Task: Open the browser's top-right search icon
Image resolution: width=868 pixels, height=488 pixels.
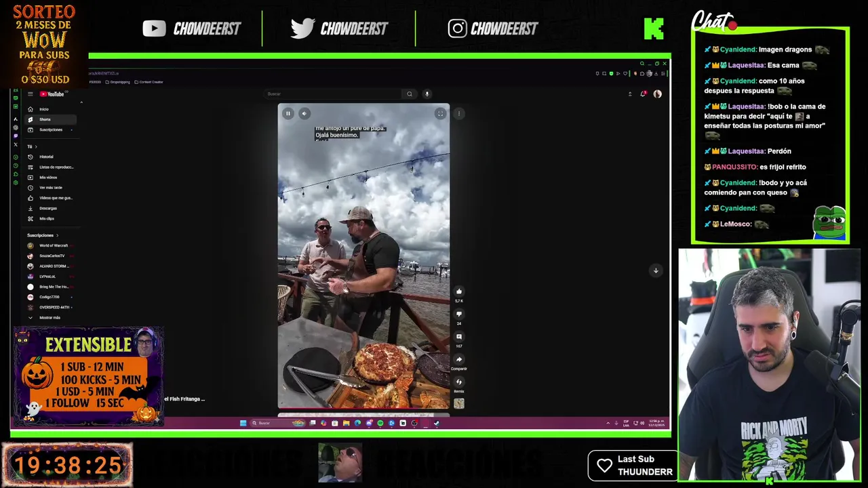Action: [642, 64]
